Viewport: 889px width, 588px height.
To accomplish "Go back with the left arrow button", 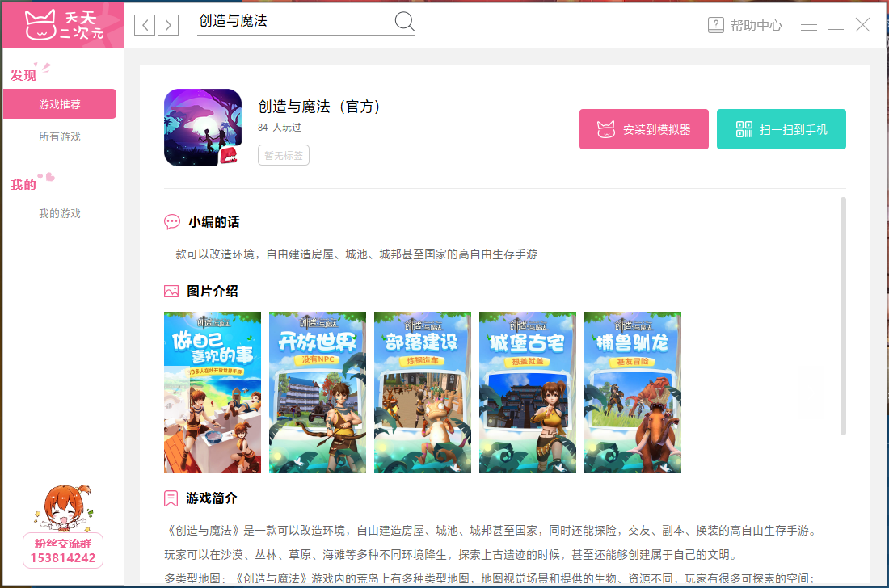I will [x=145, y=25].
